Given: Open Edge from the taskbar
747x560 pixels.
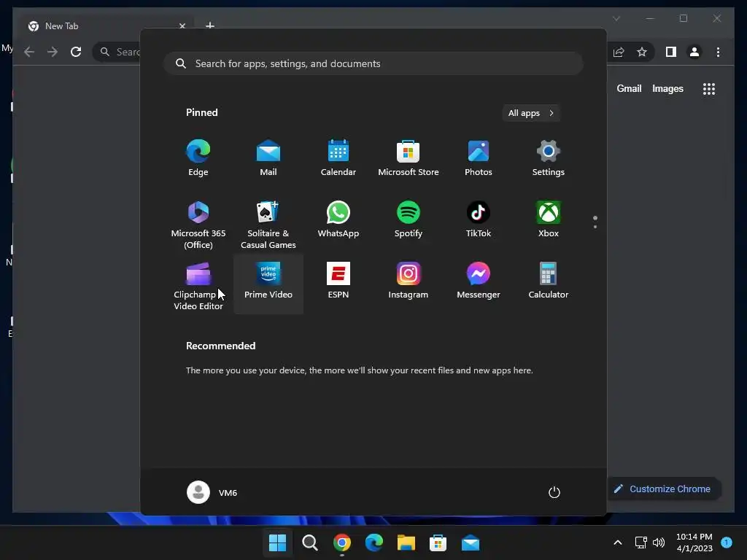Looking at the screenshot, I should (374, 542).
